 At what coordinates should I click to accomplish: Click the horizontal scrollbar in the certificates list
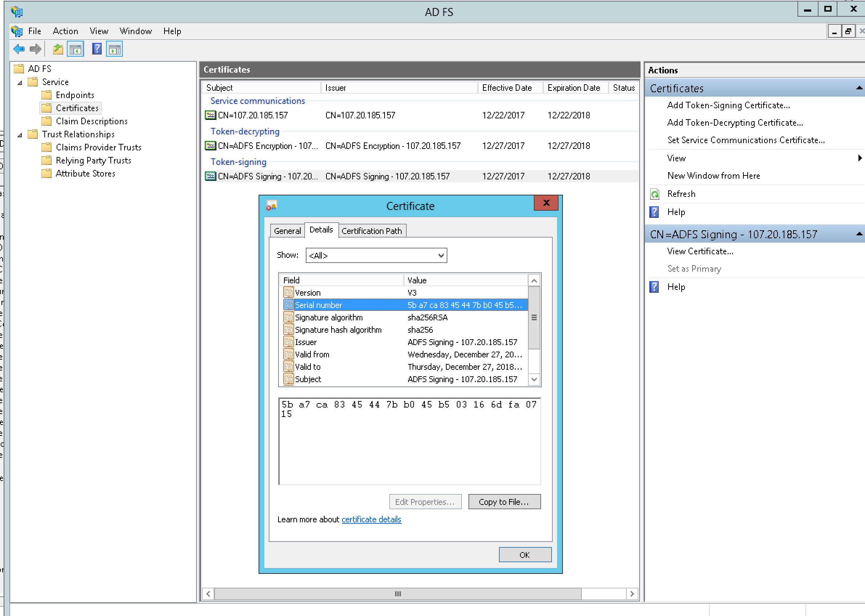coord(397,593)
